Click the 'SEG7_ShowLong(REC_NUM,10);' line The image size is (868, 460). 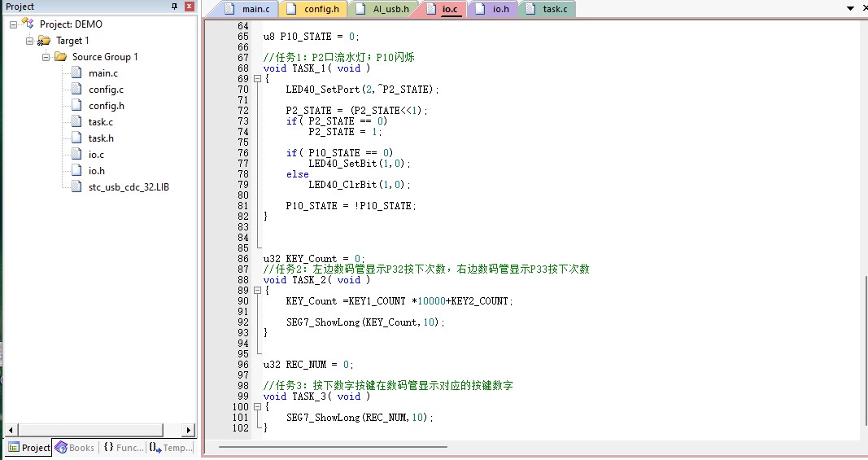pyautogui.click(x=360, y=418)
